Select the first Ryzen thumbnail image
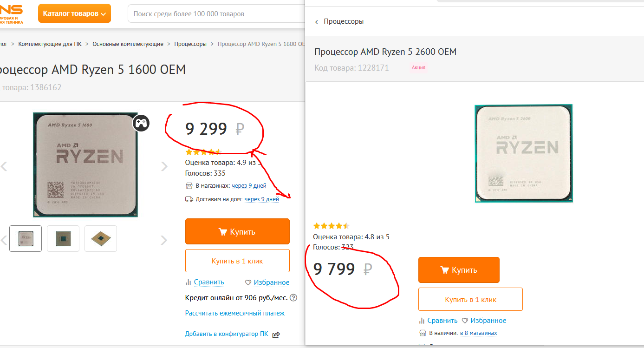Viewport: 644px width, 348px height. pyautogui.click(x=26, y=238)
